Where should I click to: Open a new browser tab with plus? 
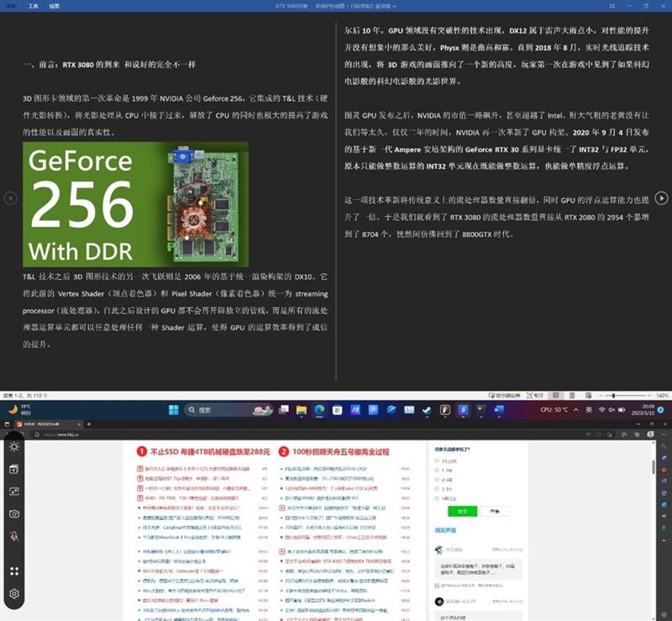point(89,424)
